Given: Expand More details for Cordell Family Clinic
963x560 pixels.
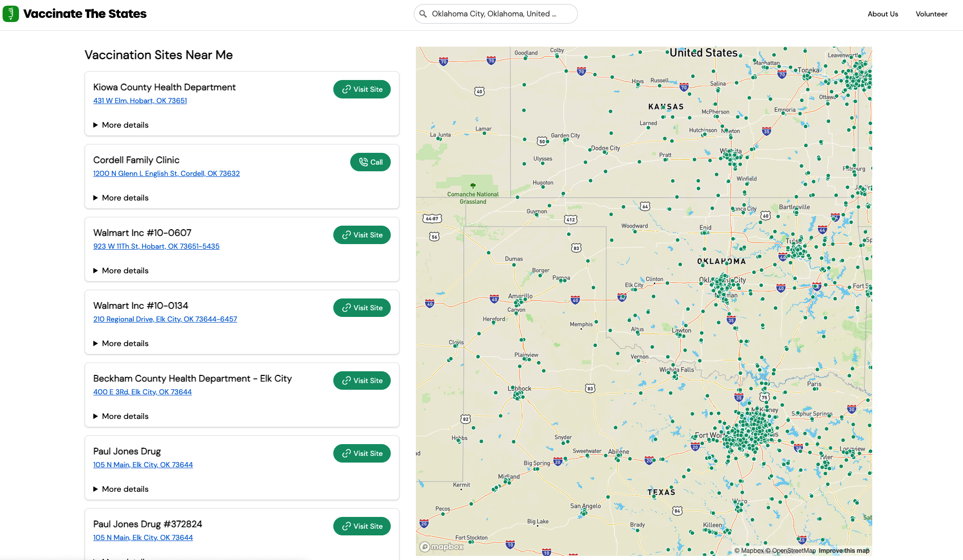Looking at the screenshot, I should click(121, 198).
